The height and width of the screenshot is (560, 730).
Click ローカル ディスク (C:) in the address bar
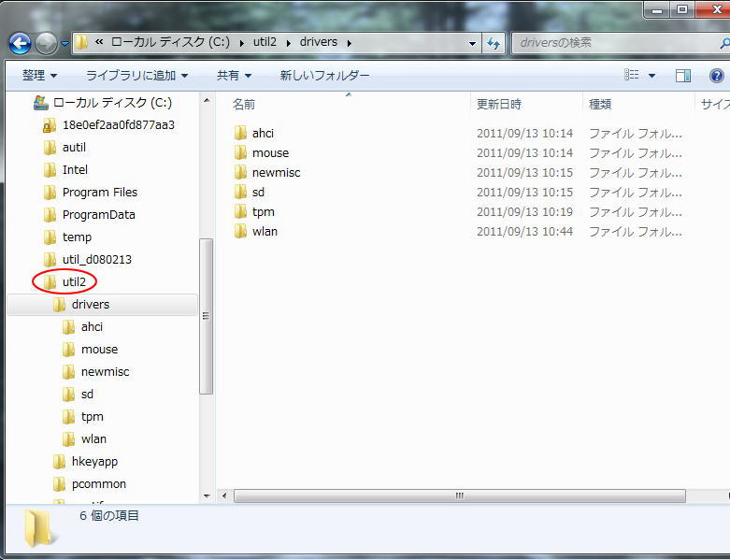(x=170, y=42)
